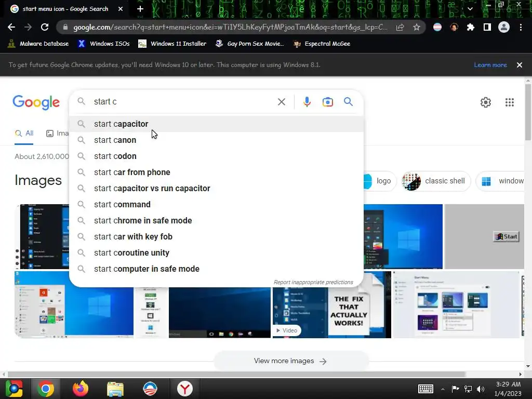Clear the search box with X
Screen dimensions: 532x399
[281, 102]
